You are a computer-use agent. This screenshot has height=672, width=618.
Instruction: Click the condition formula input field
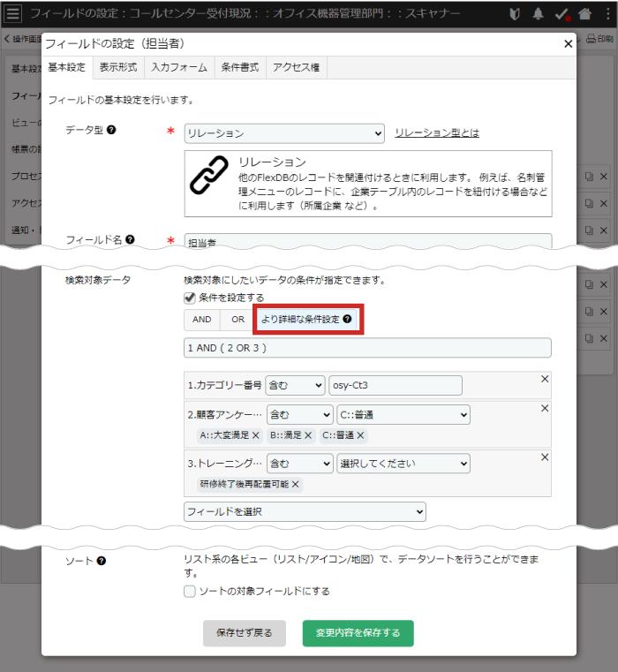click(x=367, y=348)
